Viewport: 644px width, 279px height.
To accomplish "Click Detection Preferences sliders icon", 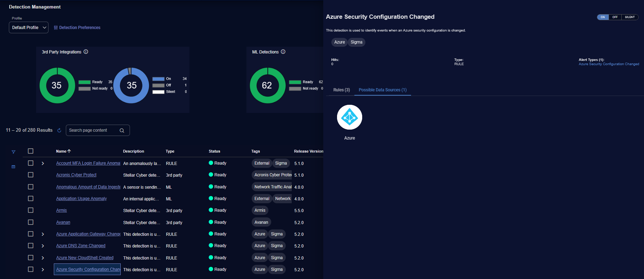I will 56,28.
